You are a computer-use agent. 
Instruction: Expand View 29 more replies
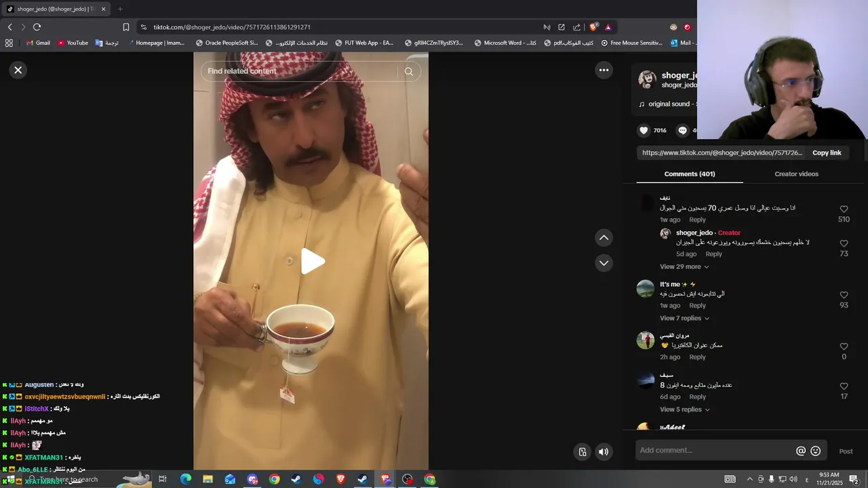[684, 266]
